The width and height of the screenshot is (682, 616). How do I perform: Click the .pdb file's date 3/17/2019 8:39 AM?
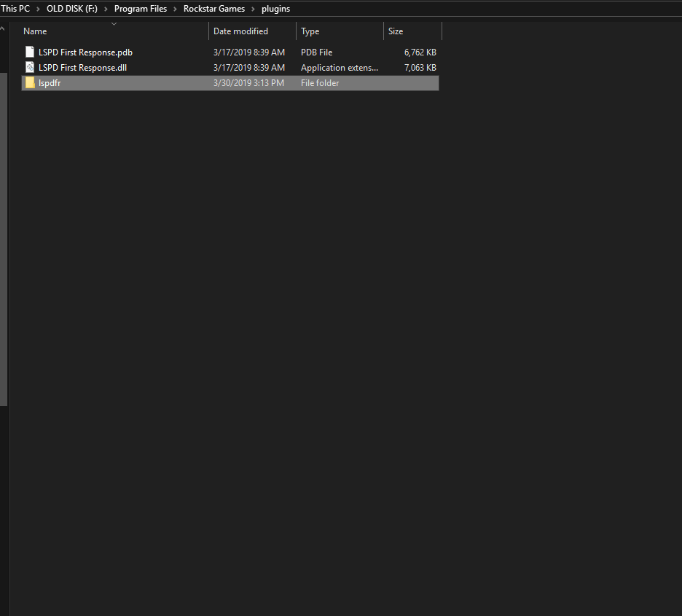[249, 52]
